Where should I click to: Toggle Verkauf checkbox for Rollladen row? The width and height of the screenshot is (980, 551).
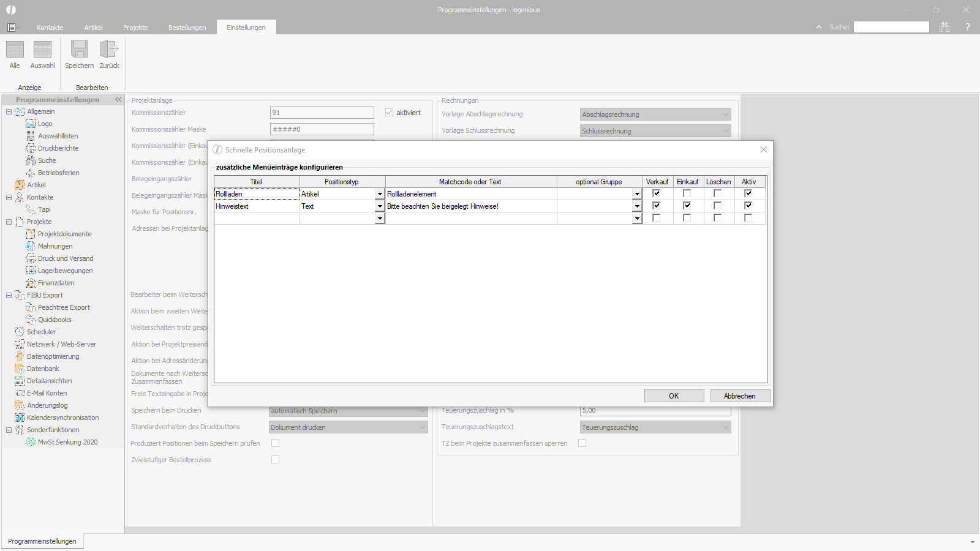pos(657,193)
